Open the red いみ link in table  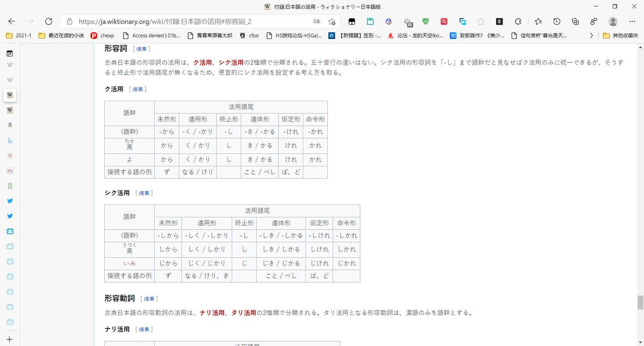tap(130, 263)
